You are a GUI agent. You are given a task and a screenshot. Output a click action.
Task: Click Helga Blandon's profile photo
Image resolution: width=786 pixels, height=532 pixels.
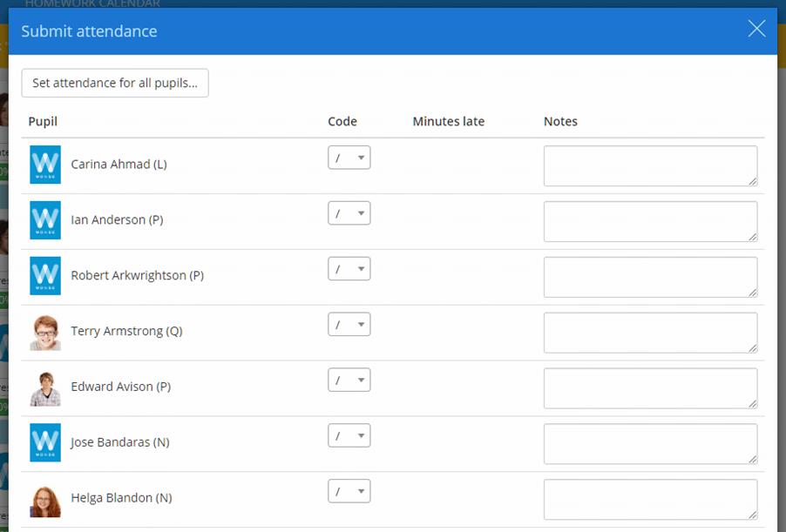tap(45, 499)
